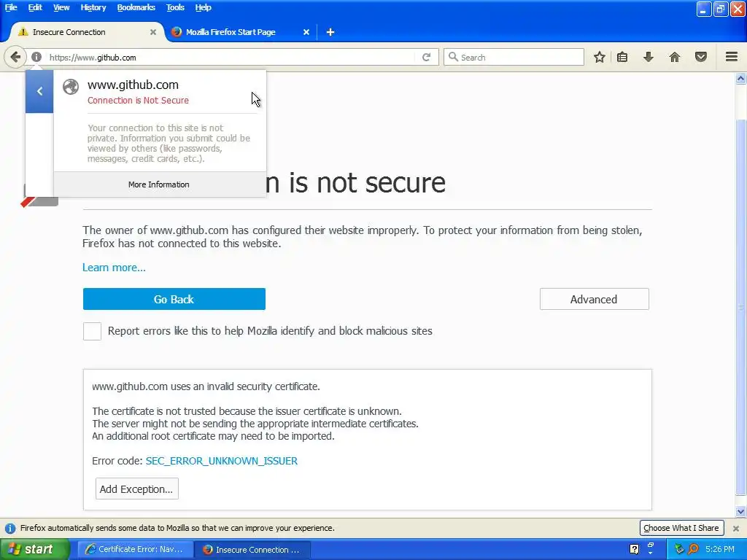
Task: Click the green shield tray icon
Action: (679, 549)
